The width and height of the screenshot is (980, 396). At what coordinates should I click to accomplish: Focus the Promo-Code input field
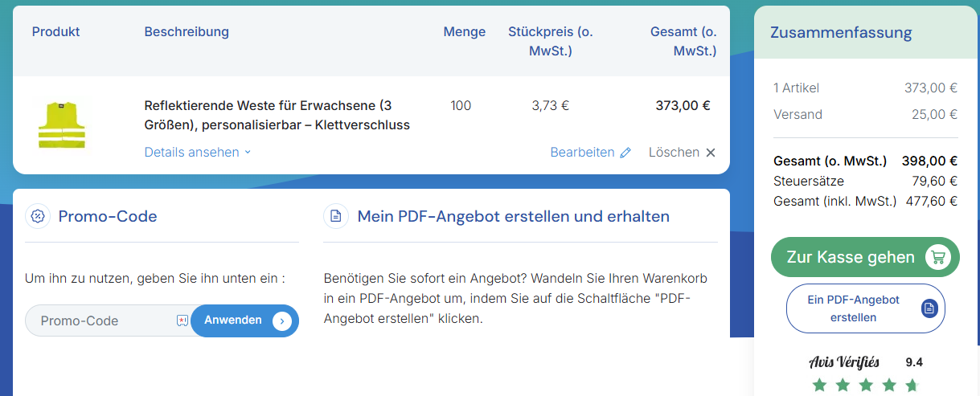point(100,320)
